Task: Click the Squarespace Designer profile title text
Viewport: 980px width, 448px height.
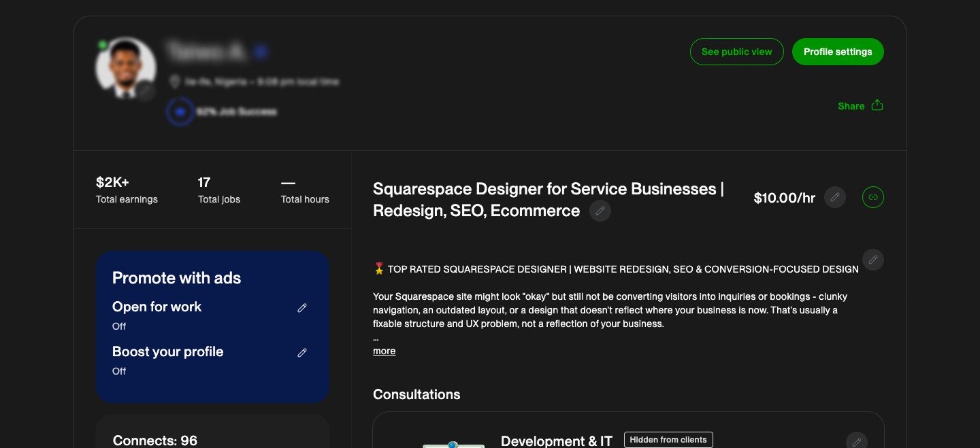Action: point(549,200)
